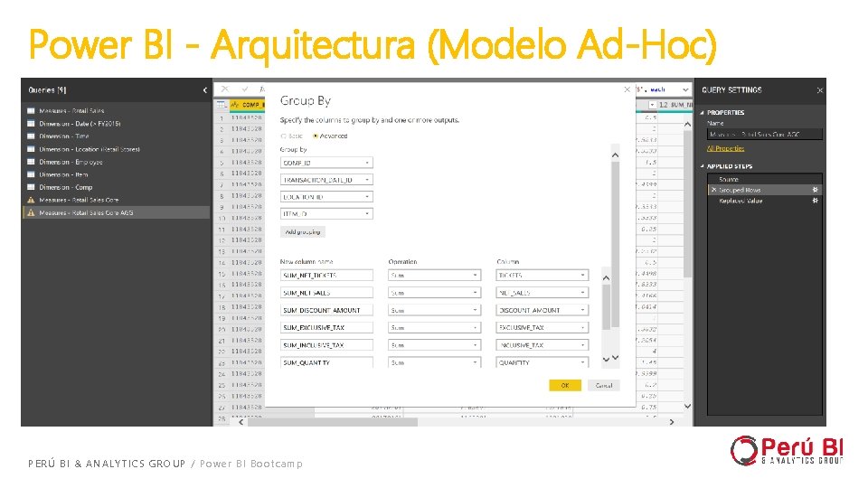Select the Dimension - Employee query
868x488 pixels.
point(71,162)
